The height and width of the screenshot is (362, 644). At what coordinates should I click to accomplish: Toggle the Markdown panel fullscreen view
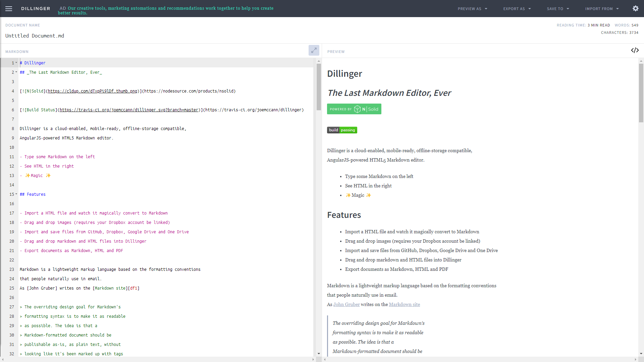coord(314,50)
